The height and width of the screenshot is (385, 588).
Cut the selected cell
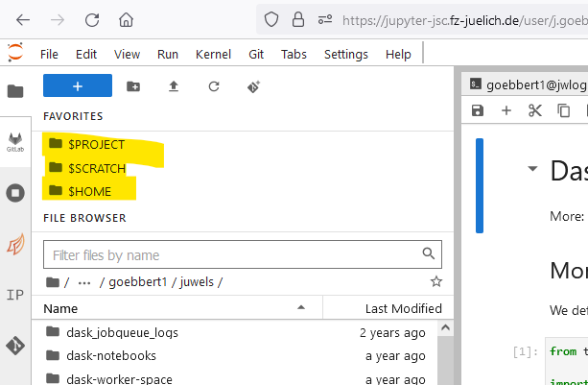pos(535,110)
